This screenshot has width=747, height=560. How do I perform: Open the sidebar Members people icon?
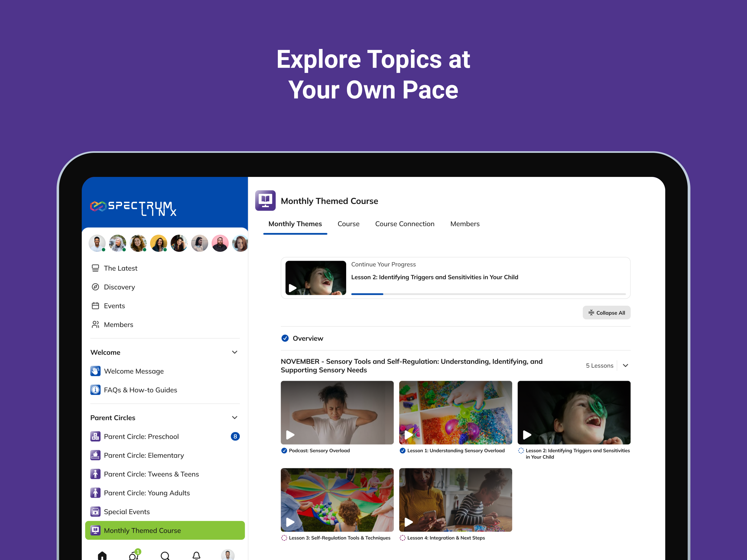(x=95, y=325)
